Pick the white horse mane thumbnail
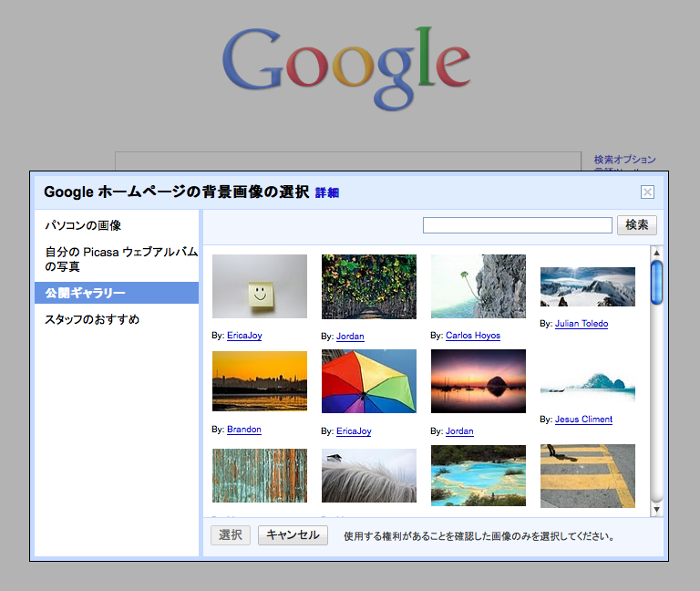Viewport: 700px width, 591px height. tap(369, 476)
